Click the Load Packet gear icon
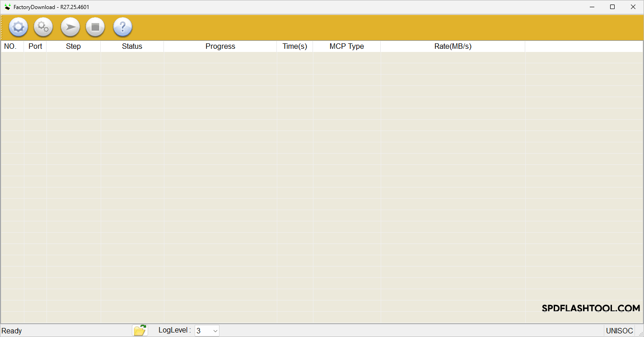The width and height of the screenshot is (644, 337). (x=18, y=27)
